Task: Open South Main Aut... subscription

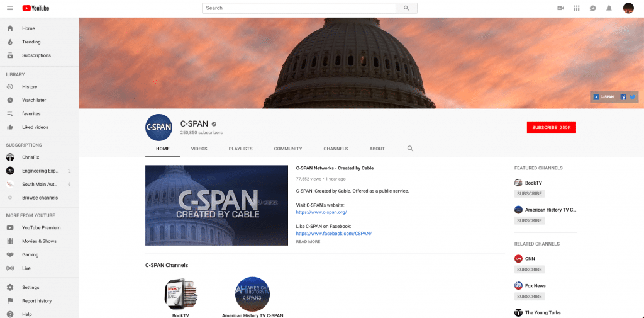Action: pyautogui.click(x=39, y=185)
